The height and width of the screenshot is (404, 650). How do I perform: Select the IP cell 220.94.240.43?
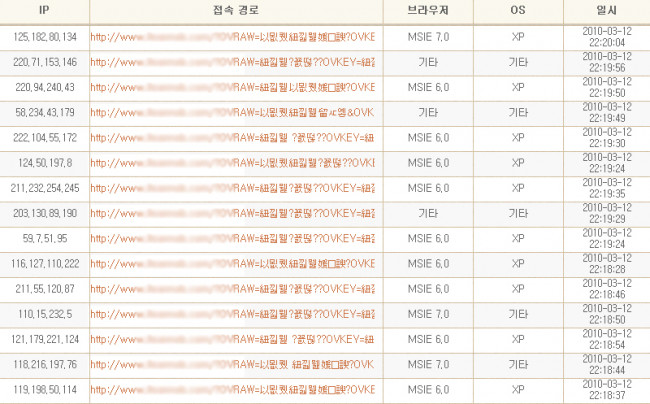(45, 87)
